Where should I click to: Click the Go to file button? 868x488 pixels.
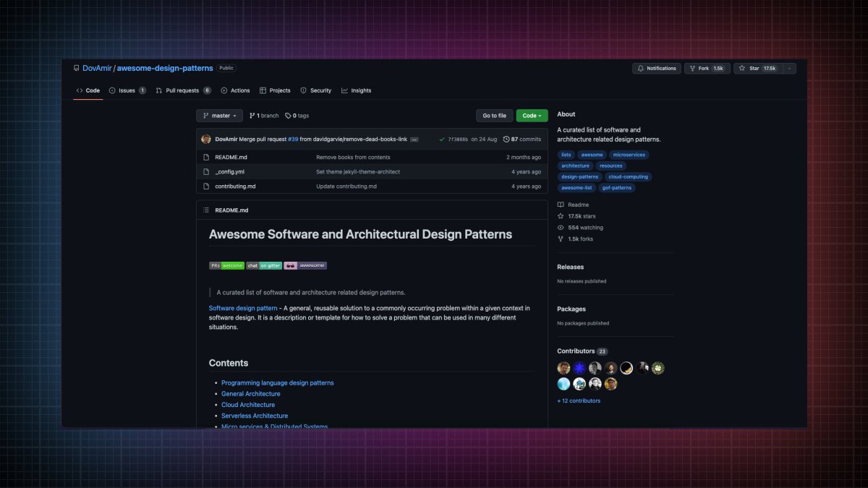[x=494, y=115]
